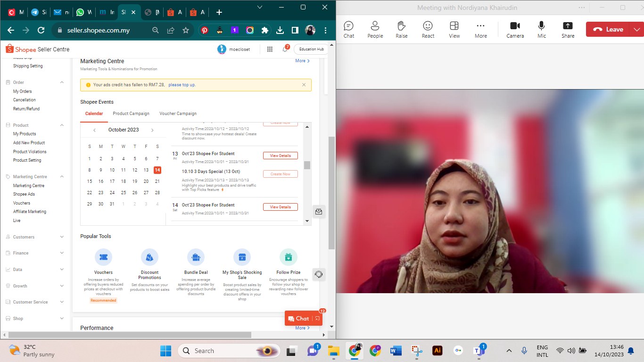View Details for 13 Fri Shopee For Student
Viewport: 644px width, 362px height.
click(x=281, y=156)
